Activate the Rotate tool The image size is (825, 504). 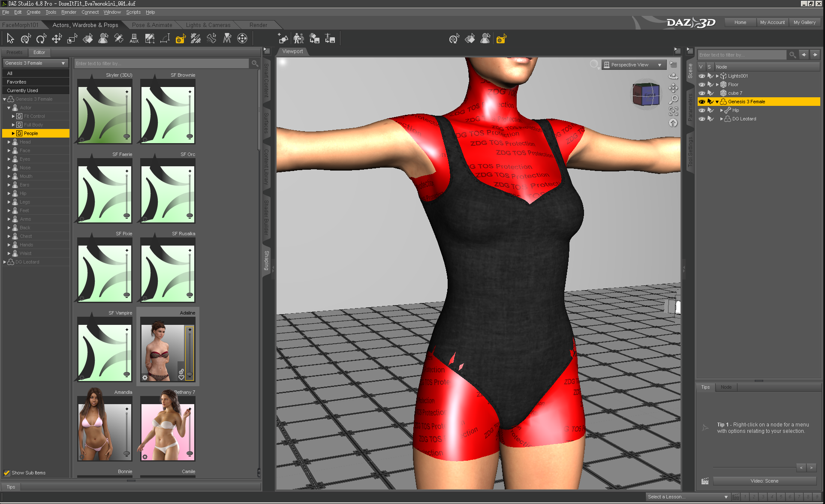point(41,39)
